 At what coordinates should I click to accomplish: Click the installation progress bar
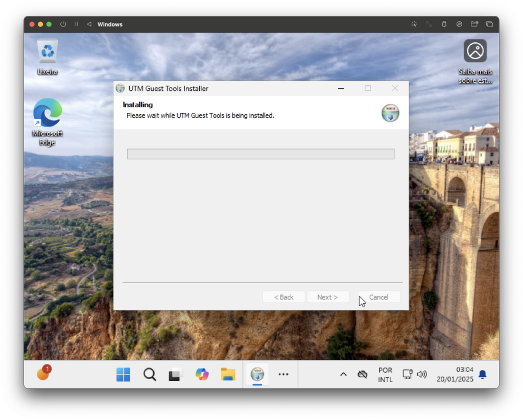tap(260, 154)
